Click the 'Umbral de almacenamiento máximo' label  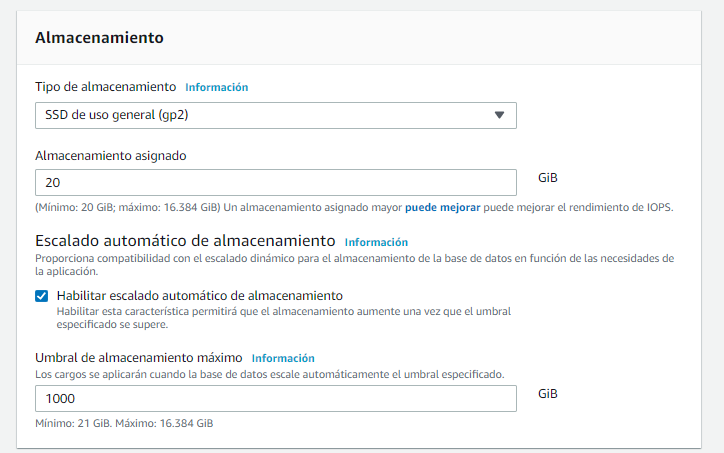139,357
